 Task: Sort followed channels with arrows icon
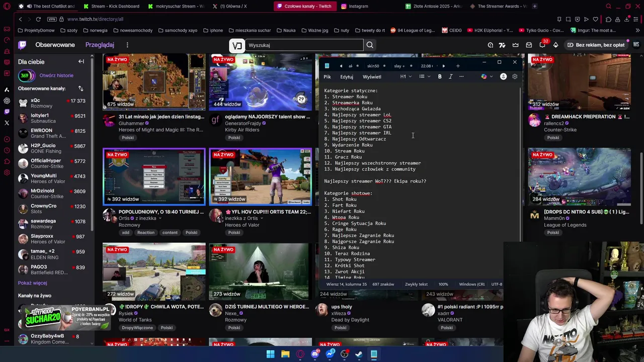point(80,88)
